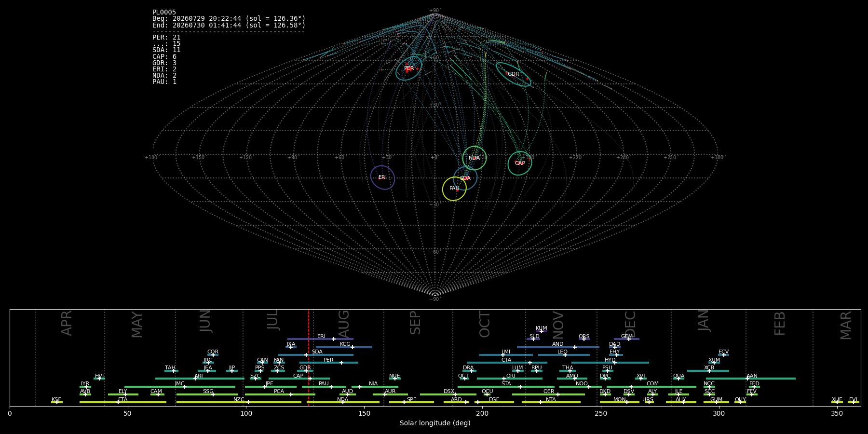
Task: Click the NTA shower label in timeline
Action: [x=551, y=400]
